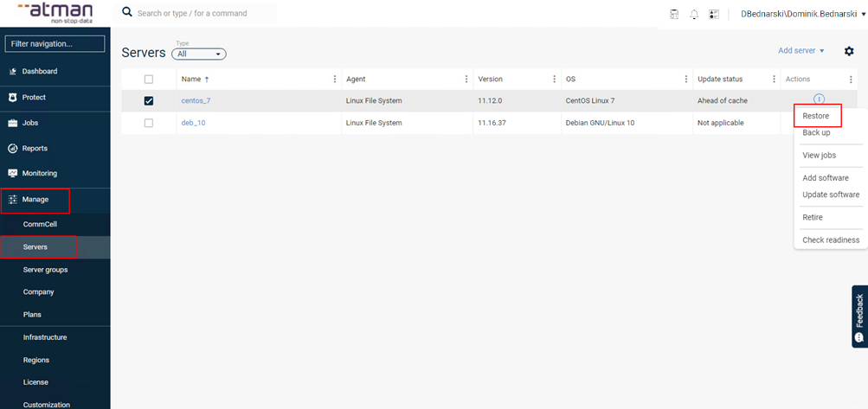Click the Name sort arrow
Screen dimensions: 868x409
coord(207,80)
